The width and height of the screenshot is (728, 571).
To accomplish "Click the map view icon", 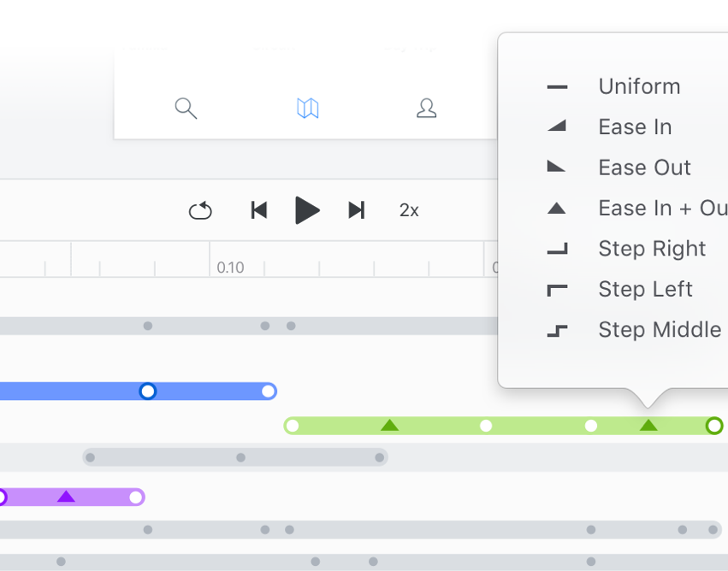I will [306, 109].
